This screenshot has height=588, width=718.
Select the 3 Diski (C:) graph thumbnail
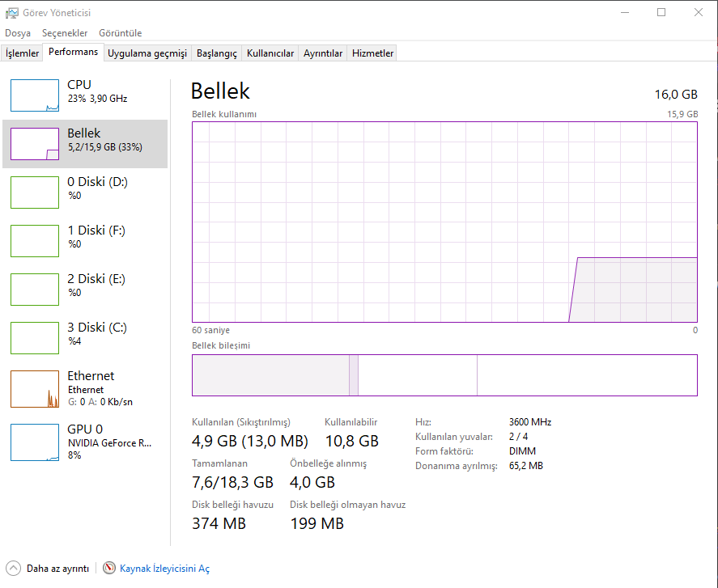[35, 338]
